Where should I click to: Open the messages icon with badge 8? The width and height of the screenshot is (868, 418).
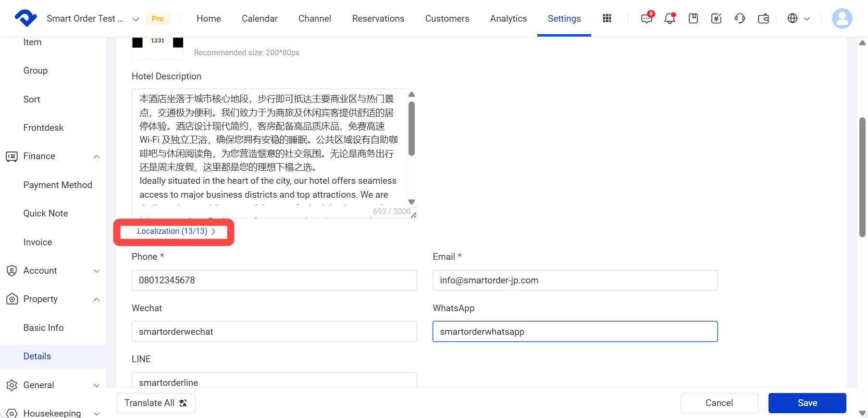647,18
